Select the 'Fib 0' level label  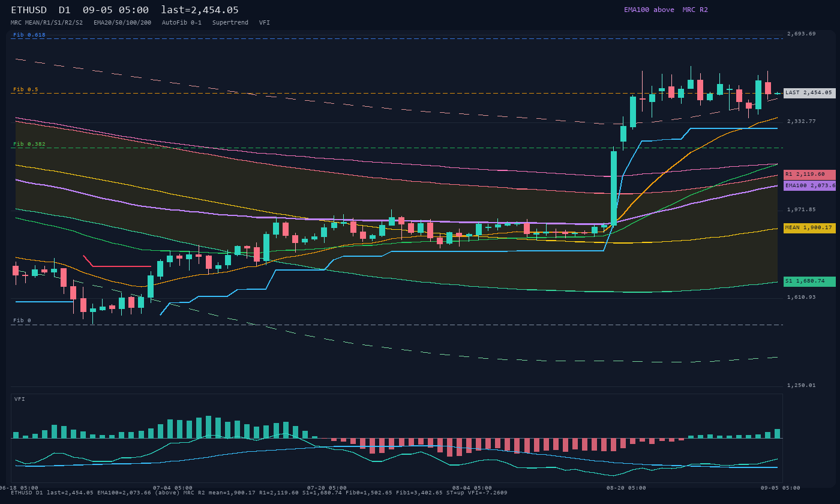point(22,320)
